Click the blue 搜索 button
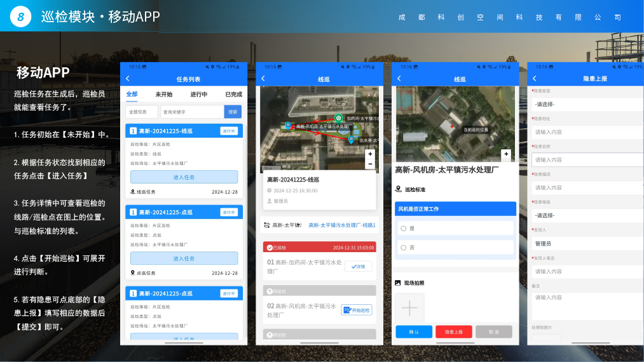644x362 pixels. tap(233, 112)
